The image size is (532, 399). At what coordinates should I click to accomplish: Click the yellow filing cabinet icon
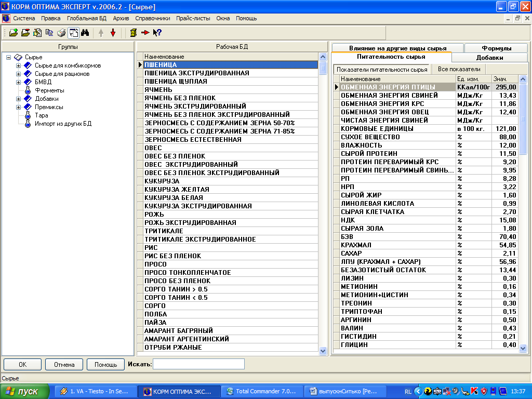pyautogui.click(x=134, y=33)
